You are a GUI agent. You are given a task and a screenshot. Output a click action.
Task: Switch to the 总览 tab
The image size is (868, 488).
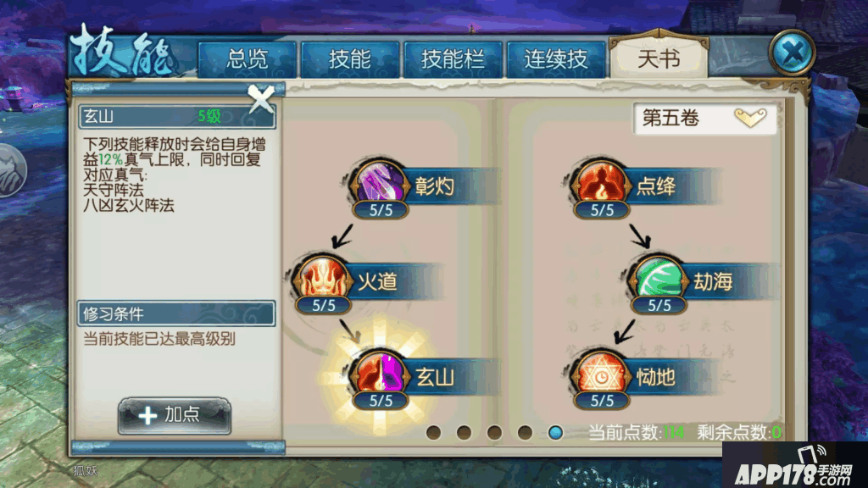247,58
